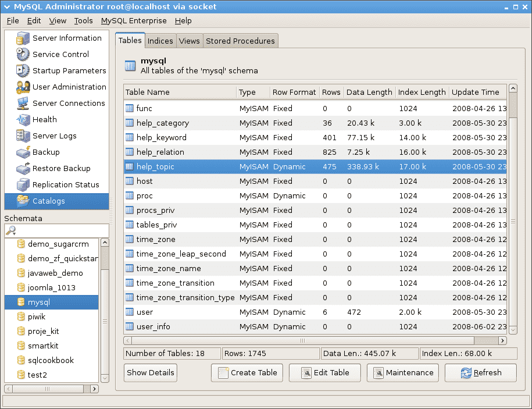This screenshot has width=532, height=409.
Task: Click the Create Table button
Action: (247, 373)
